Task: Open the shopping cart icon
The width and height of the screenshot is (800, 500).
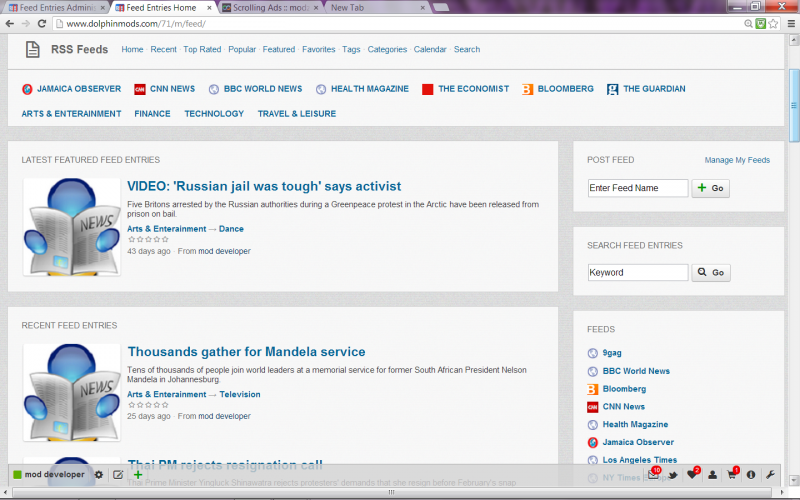Action: click(732, 474)
